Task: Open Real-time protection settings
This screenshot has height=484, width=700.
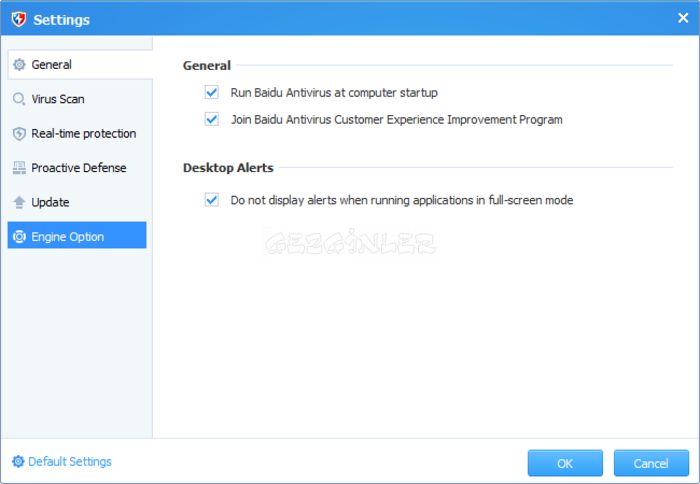Action: (77, 134)
